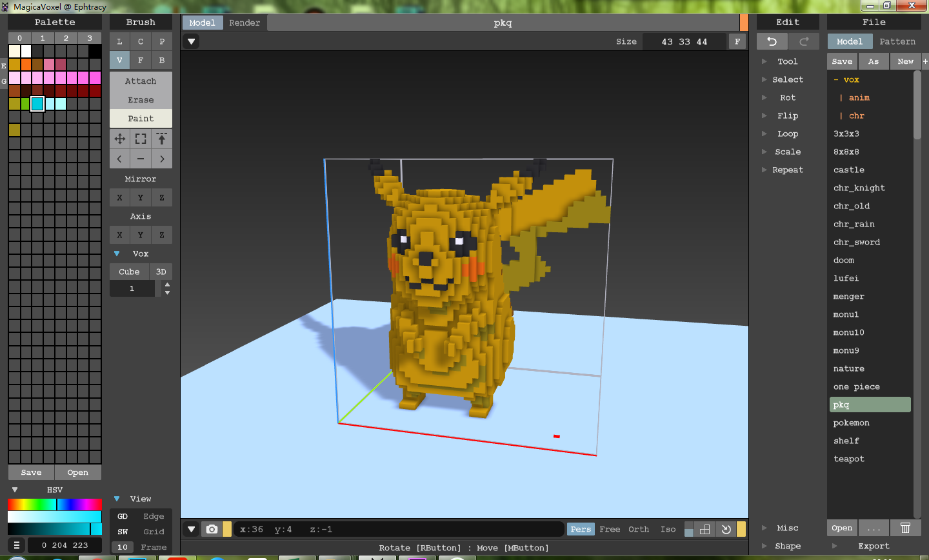Click the rainbow hue slider
Viewport: 929px width, 560px height.
55,505
